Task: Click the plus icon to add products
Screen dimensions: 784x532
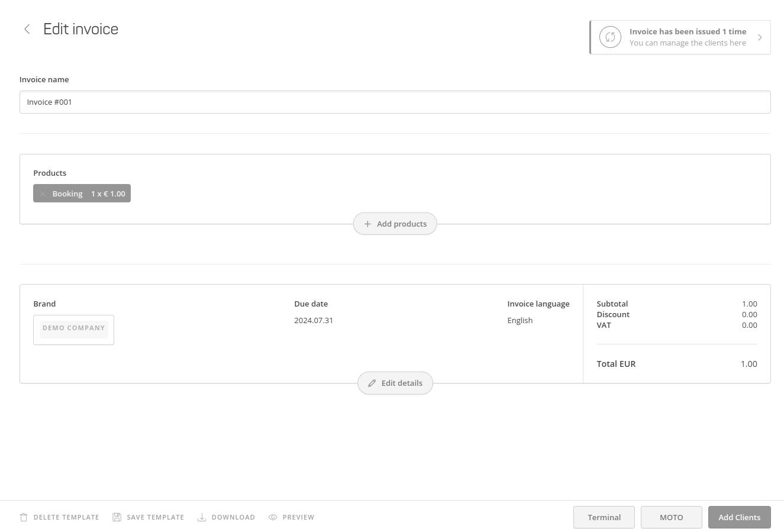Action: 367,224
